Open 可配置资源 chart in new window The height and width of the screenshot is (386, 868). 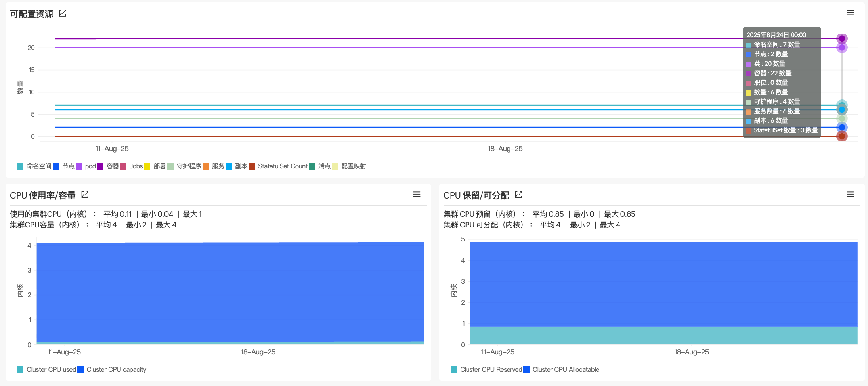pos(63,13)
